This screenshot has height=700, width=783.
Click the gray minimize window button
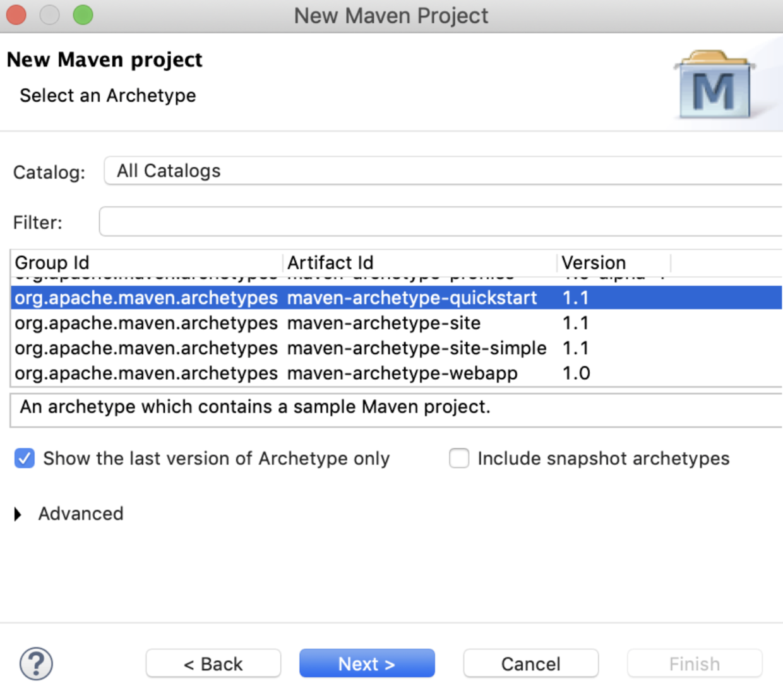[49, 15]
